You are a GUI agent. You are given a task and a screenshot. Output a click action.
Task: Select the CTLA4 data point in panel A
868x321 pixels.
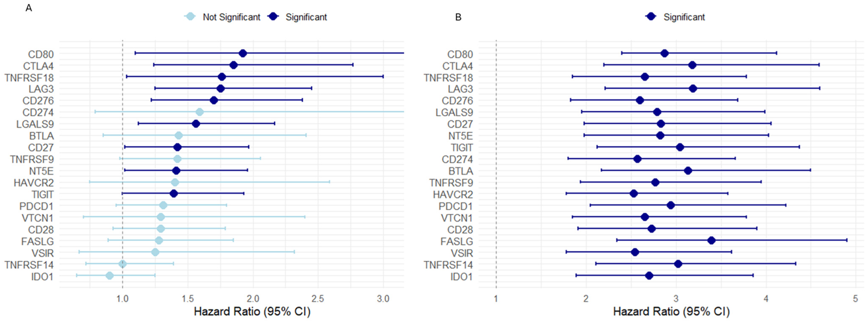click(233, 65)
